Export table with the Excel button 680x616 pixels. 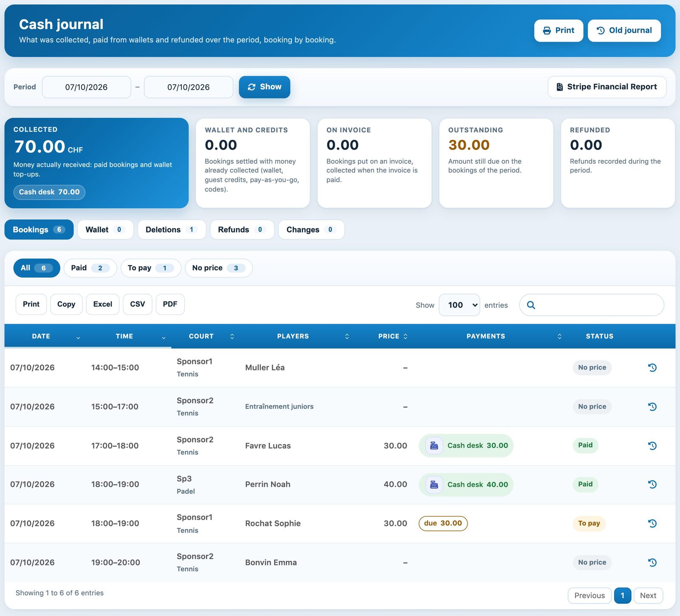(x=102, y=304)
